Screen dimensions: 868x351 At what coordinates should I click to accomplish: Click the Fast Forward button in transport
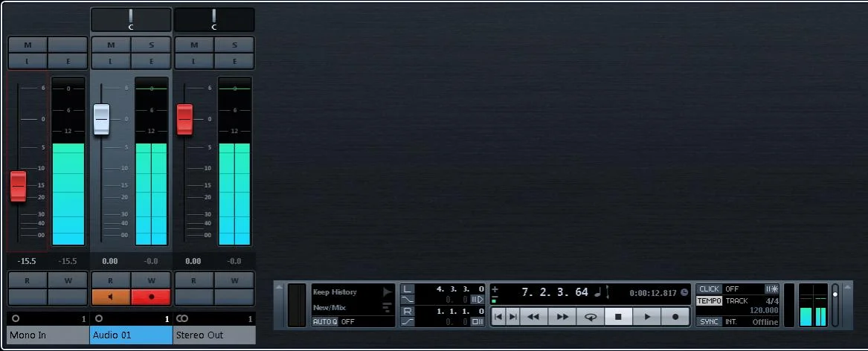562,317
